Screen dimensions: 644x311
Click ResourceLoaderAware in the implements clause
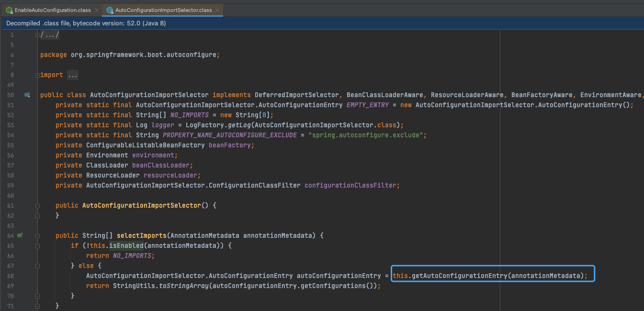[x=467, y=95]
